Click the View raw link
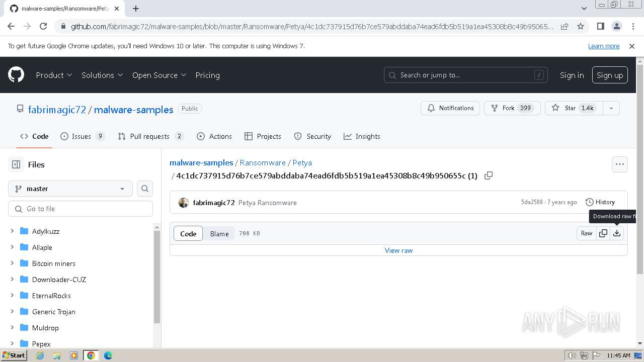 [398, 250]
